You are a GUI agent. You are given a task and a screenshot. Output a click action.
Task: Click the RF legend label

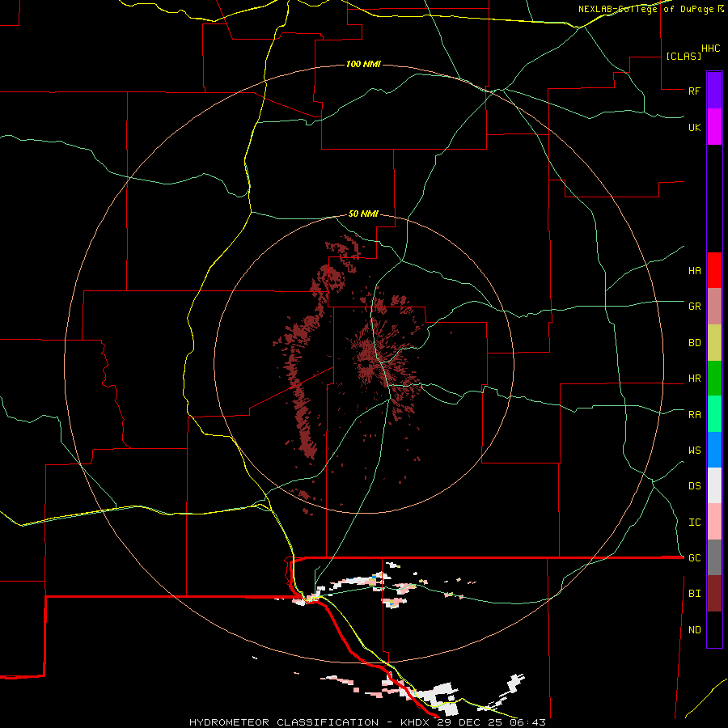pyautogui.click(x=694, y=91)
